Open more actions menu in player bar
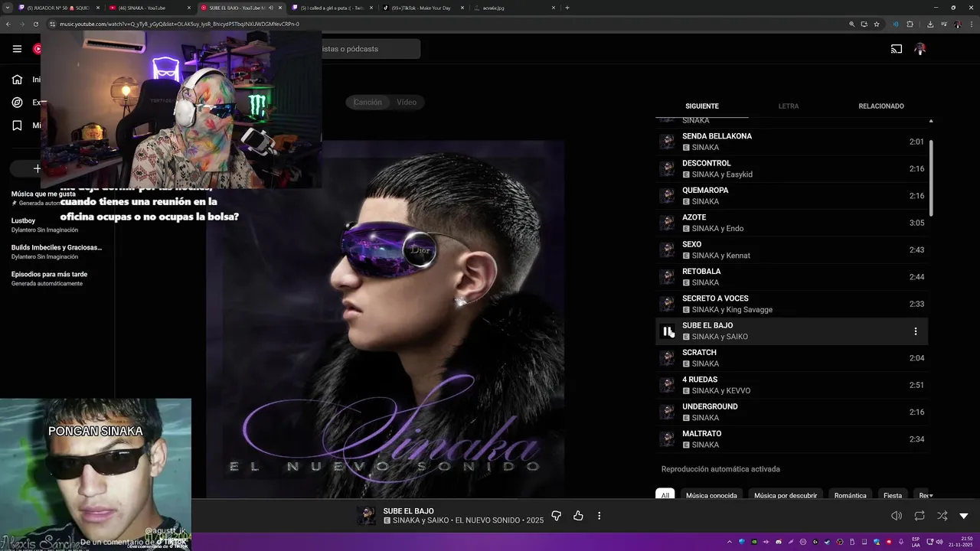Viewport: 980px width, 551px height. 599,516
